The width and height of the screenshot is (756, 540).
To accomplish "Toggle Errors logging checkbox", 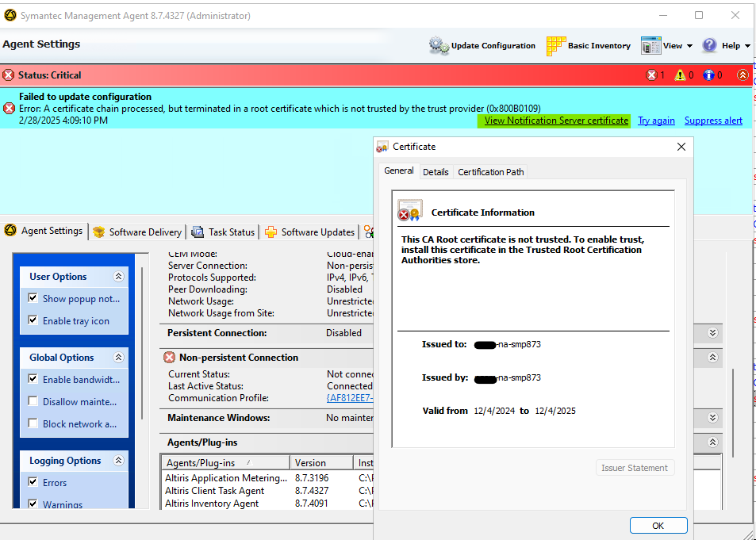I will pyautogui.click(x=33, y=482).
